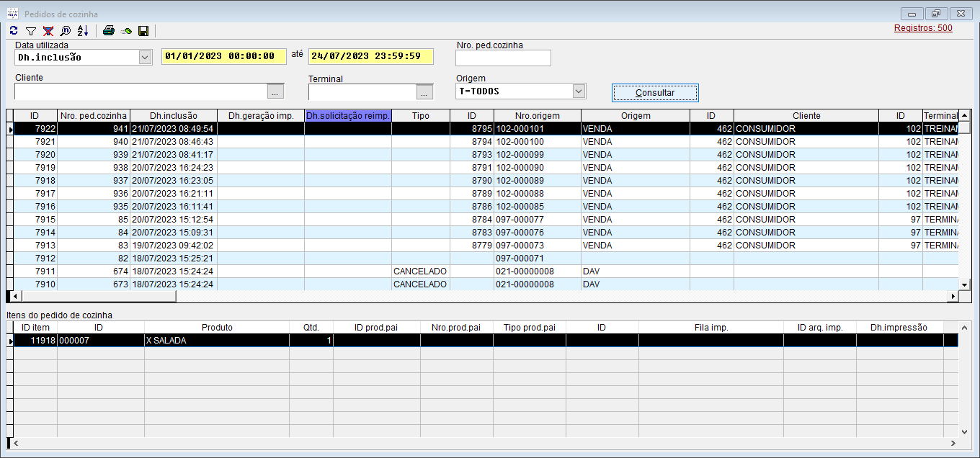This screenshot has width=980, height=458.
Task: Open the Terminal lookup ellipsis button
Action: coord(425,91)
